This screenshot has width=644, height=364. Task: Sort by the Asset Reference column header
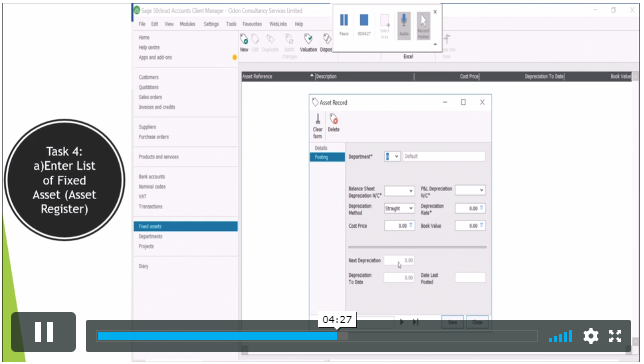point(278,76)
